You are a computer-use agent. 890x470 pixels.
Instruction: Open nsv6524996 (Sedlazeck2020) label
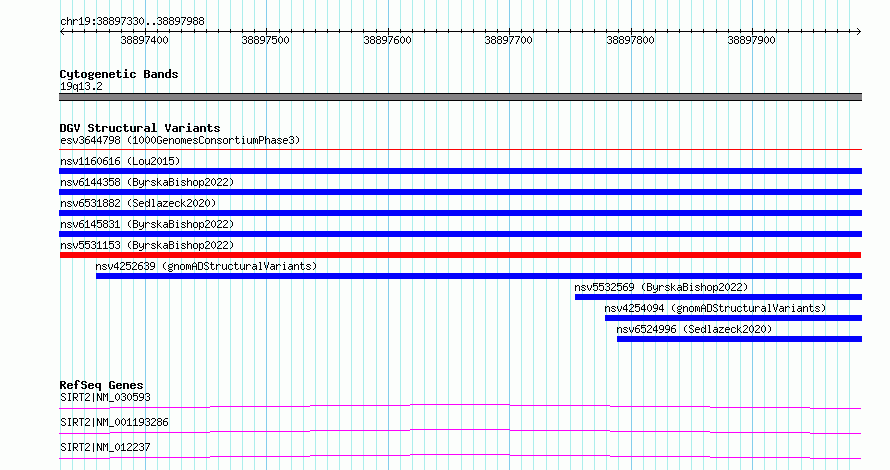click(694, 329)
